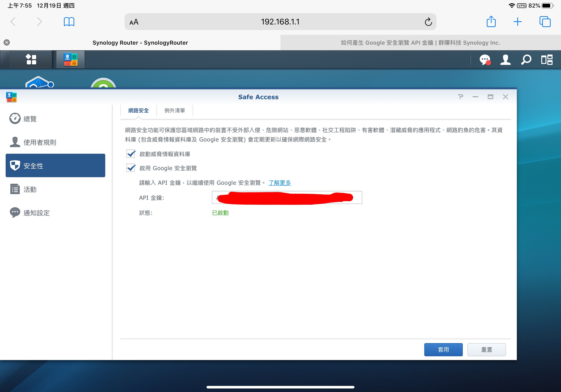Select 安全性 sidebar item
Screen dimensions: 561x392
[x=55, y=165]
